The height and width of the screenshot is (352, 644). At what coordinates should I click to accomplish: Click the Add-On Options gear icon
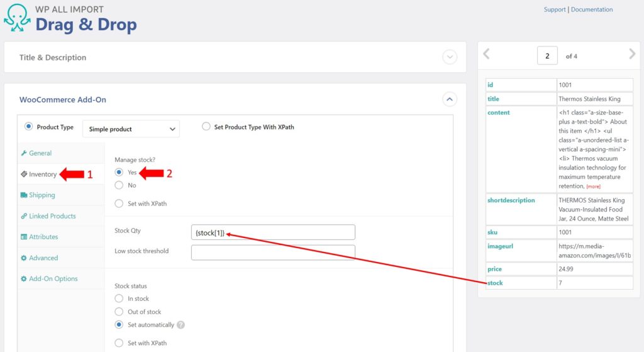[x=24, y=278]
